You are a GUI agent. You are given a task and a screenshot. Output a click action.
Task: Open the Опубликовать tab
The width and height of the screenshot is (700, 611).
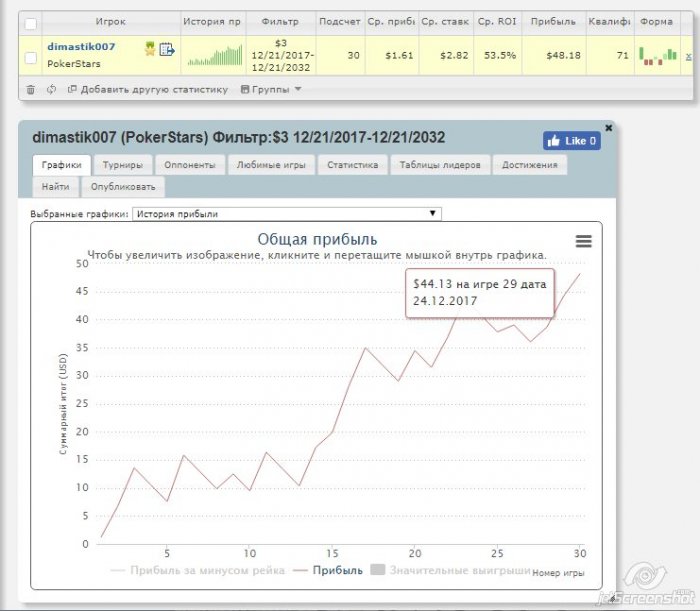click(x=123, y=187)
